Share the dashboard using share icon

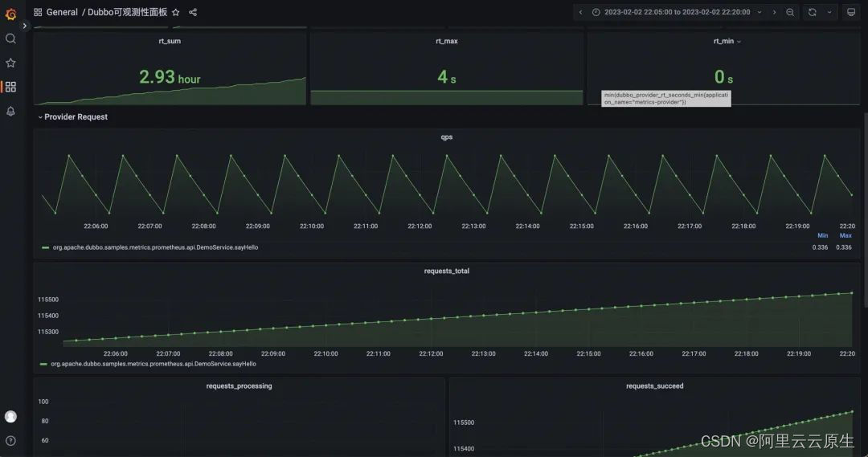193,12
